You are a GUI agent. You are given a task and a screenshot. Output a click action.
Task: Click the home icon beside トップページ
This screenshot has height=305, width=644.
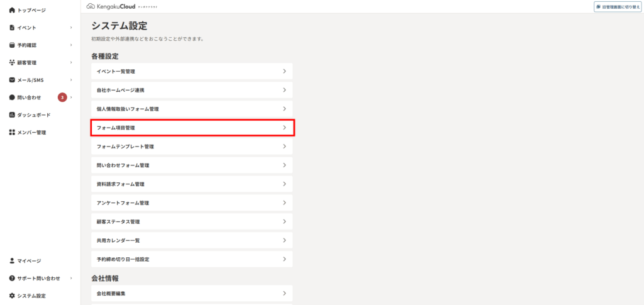12,10
